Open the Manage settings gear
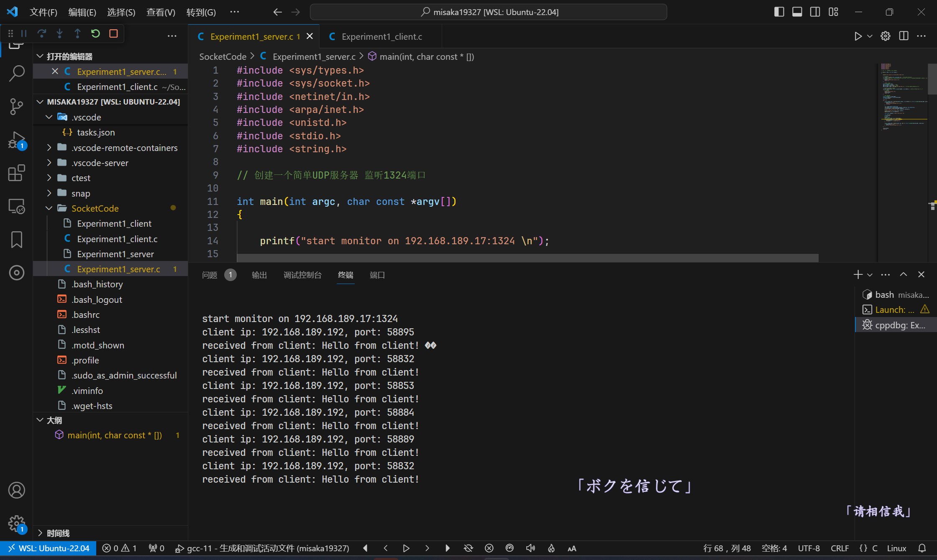This screenshot has width=937, height=560. coord(17,523)
